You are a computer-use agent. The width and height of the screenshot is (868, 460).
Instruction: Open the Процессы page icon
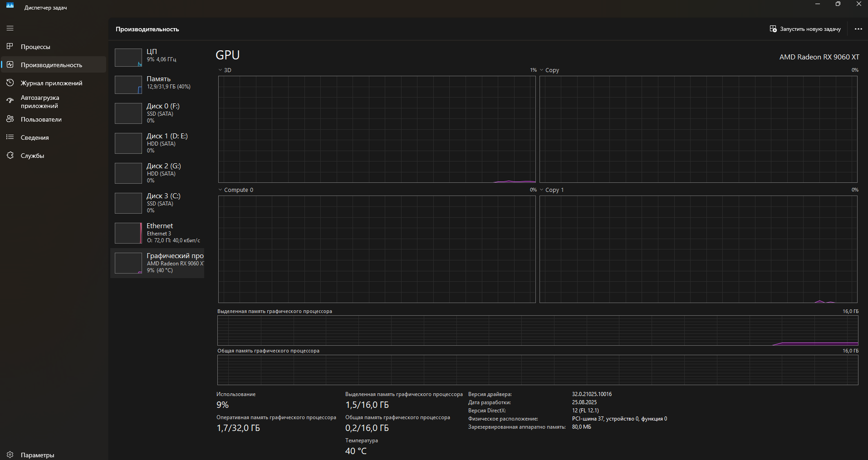click(10, 46)
